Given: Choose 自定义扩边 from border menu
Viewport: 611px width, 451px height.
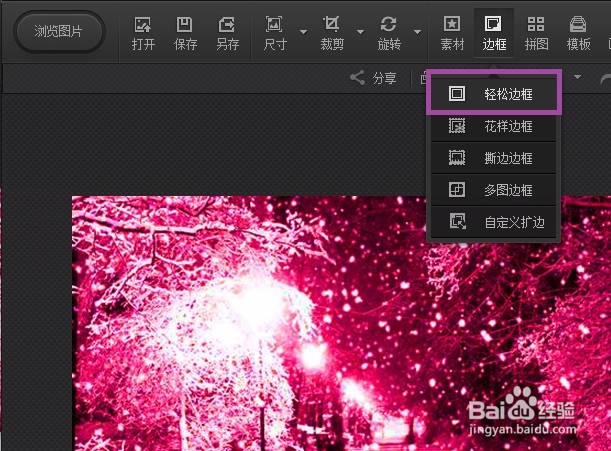Looking at the screenshot, I should click(494, 222).
